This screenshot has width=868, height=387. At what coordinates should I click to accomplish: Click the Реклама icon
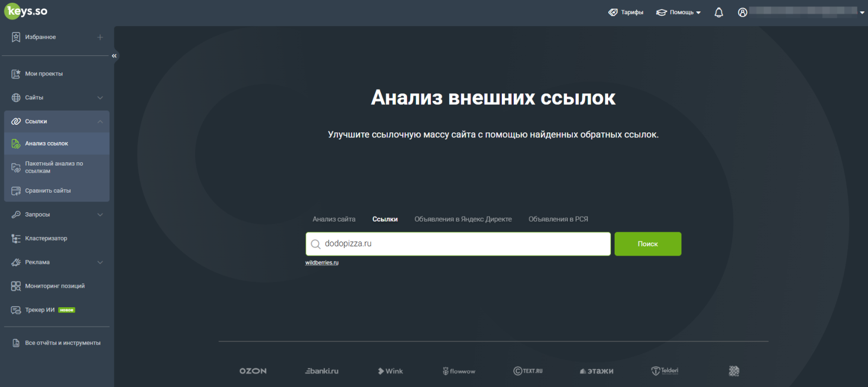16,263
